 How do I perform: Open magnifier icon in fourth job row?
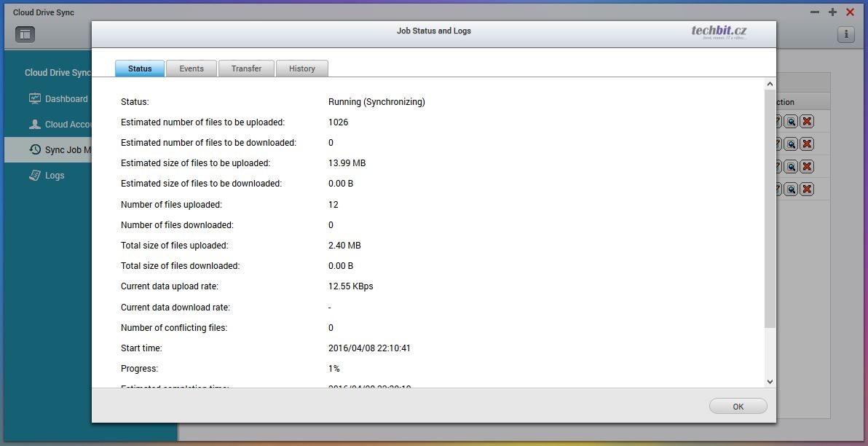[791, 189]
